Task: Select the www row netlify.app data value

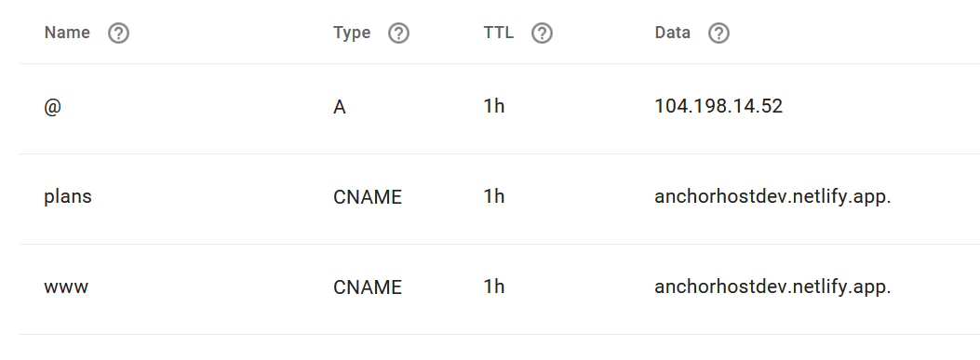Action: [x=772, y=287]
